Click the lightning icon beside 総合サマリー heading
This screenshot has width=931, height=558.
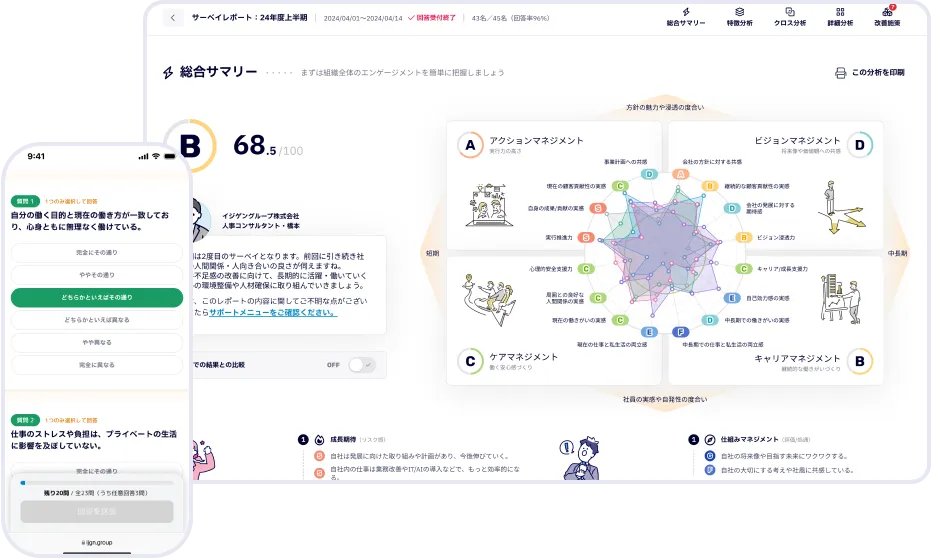click(168, 72)
